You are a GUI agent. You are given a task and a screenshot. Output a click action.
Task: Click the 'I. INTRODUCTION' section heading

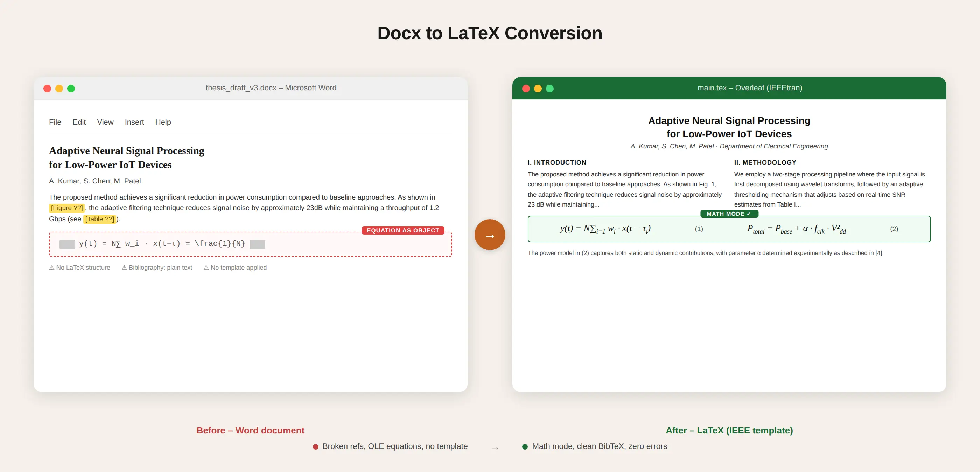coord(556,162)
